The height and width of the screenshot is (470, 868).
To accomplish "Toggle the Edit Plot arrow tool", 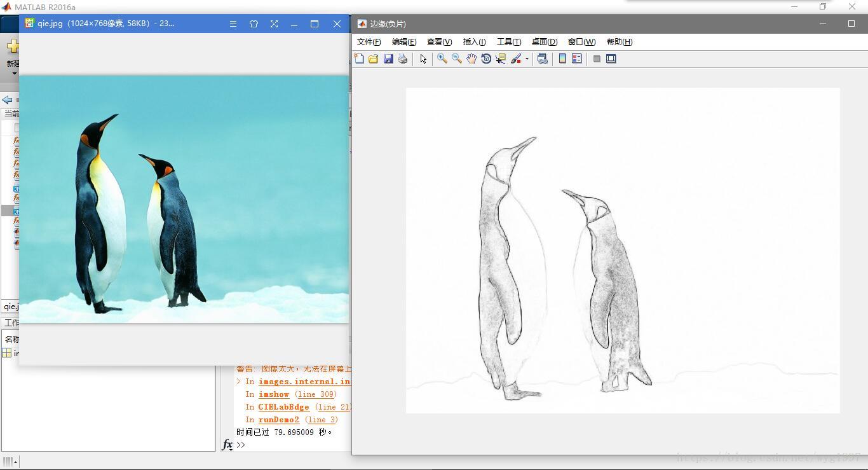I will point(423,59).
